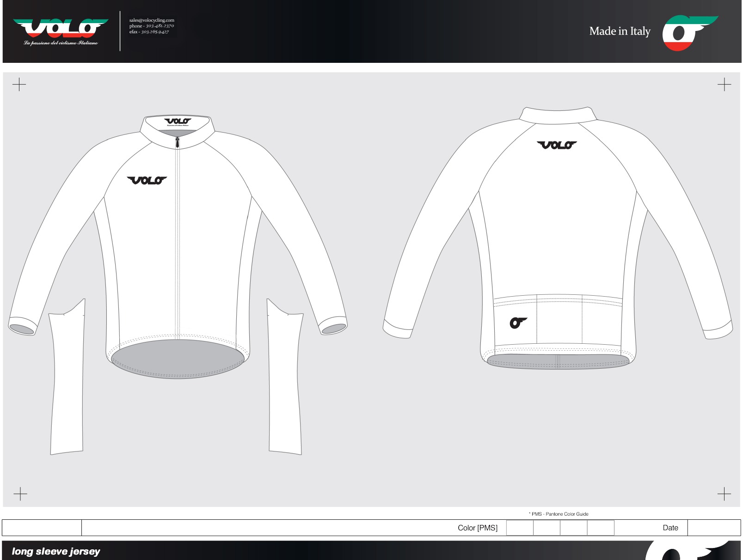The height and width of the screenshot is (560, 743).
Task: Click the left detached side panel pattern piece
Action: 68,377
